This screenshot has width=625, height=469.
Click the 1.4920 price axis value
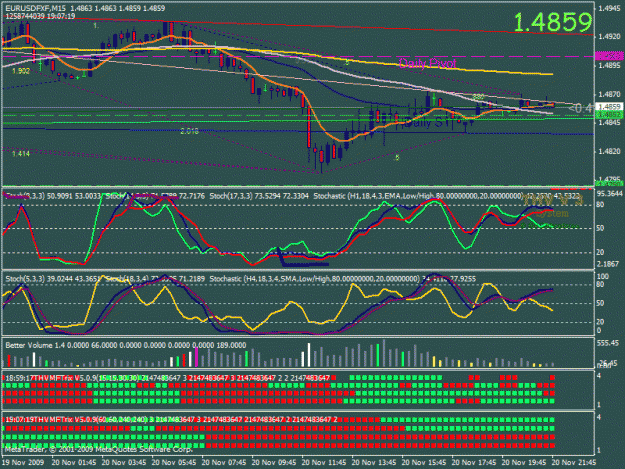pos(609,37)
